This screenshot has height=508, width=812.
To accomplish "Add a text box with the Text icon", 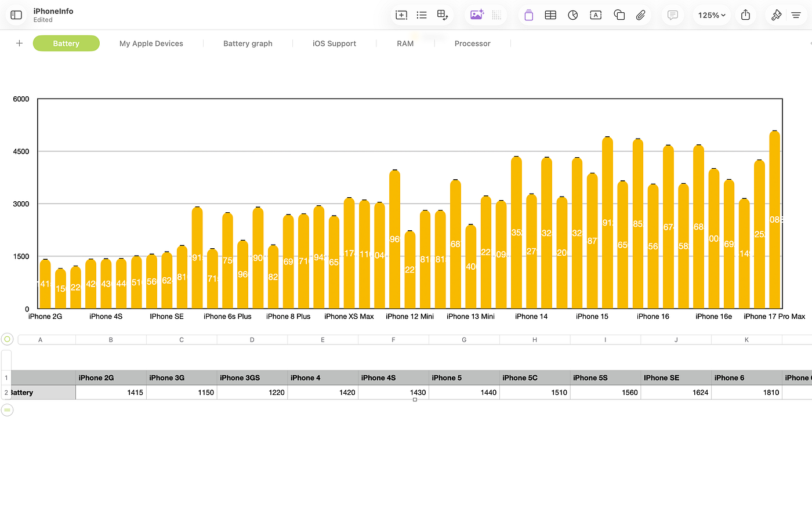I will pyautogui.click(x=596, y=15).
